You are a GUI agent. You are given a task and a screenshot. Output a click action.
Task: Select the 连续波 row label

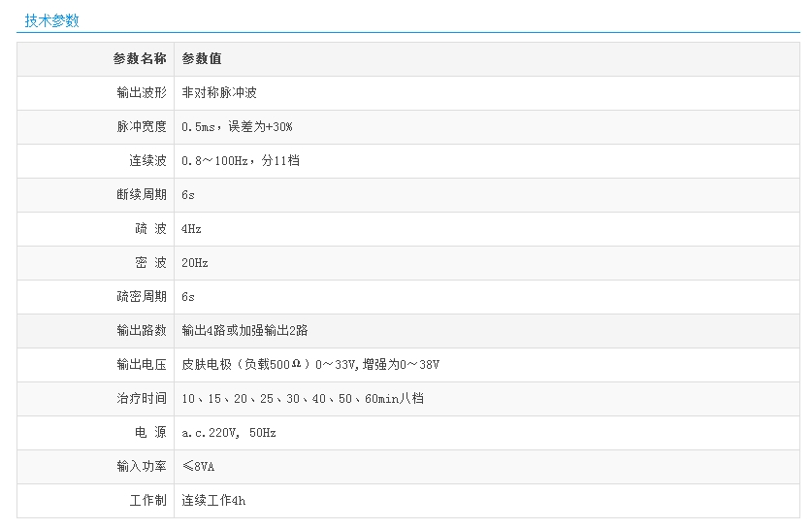coord(147,161)
